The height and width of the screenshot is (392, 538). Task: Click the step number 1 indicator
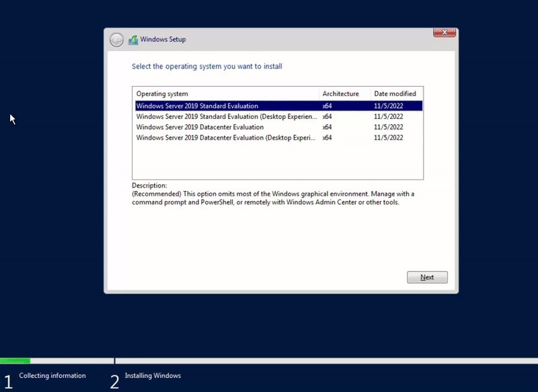point(7,381)
